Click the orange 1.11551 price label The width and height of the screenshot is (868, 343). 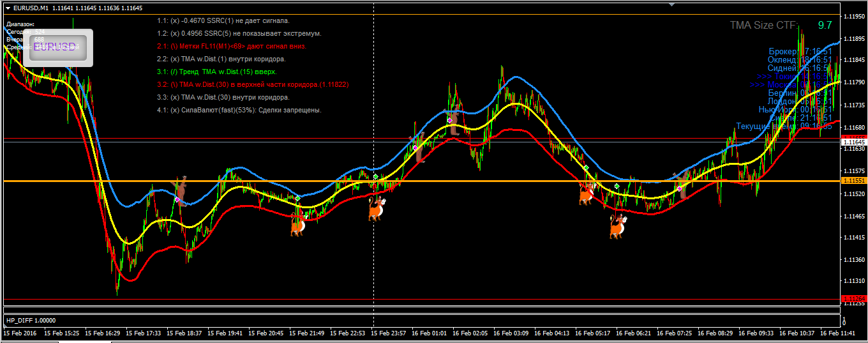[x=855, y=181]
